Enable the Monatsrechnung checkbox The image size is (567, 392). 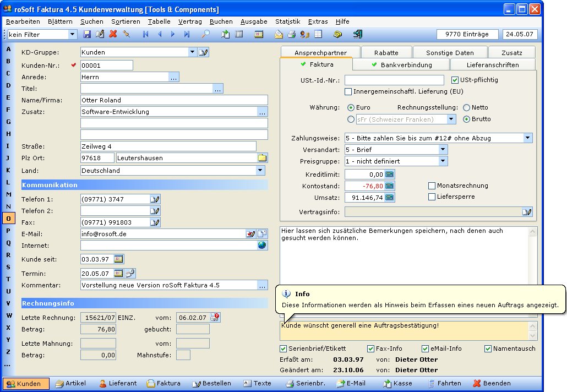click(x=432, y=186)
